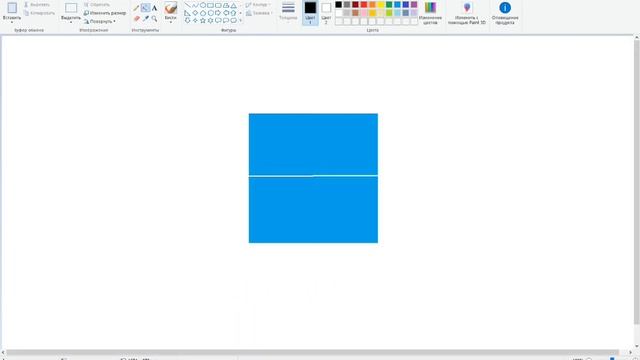Viewport: 640px width, 360px height.
Task: Select the Color picker eyedropper tool
Action: point(146,18)
